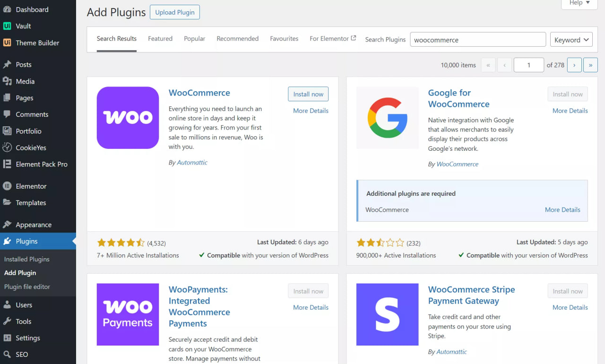Screen dimensions: 605x364
Task: Expand the Help panel
Action: [x=579, y=2]
